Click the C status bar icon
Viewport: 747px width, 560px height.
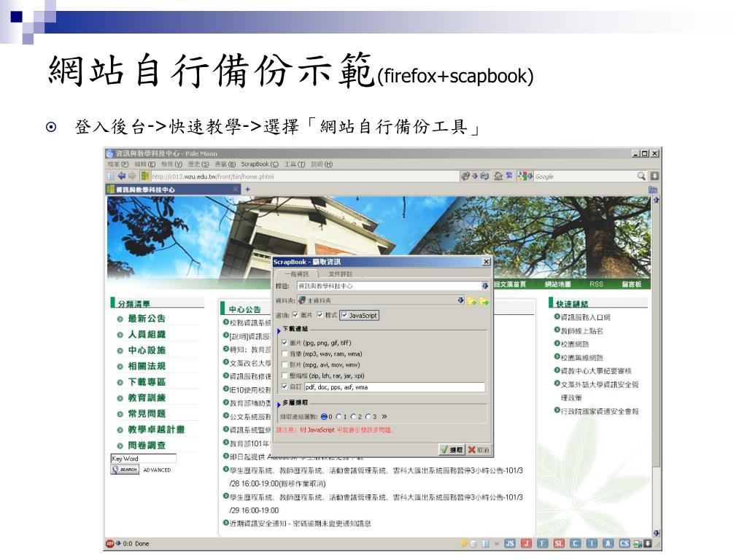(x=576, y=544)
